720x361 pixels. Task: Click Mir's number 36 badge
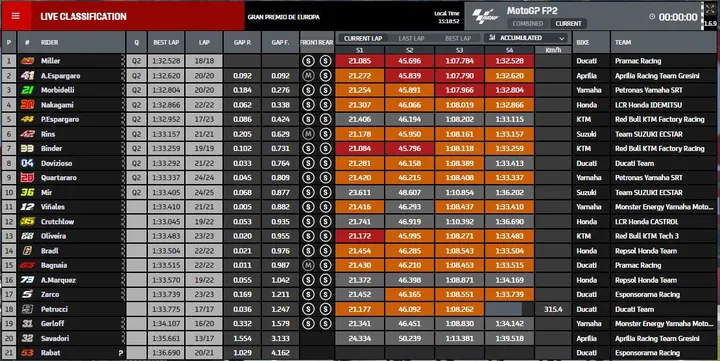coord(27,192)
